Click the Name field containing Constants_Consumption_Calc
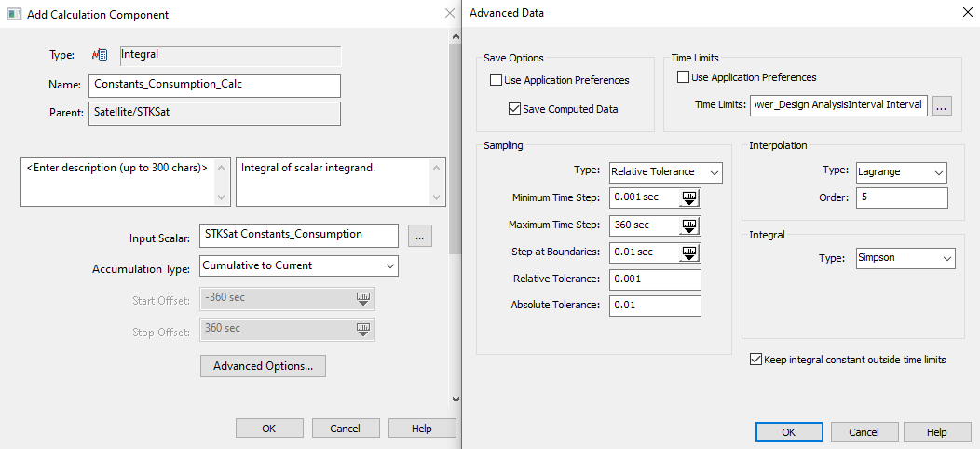Viewport: 980px width, 449px height. (214, 85)
